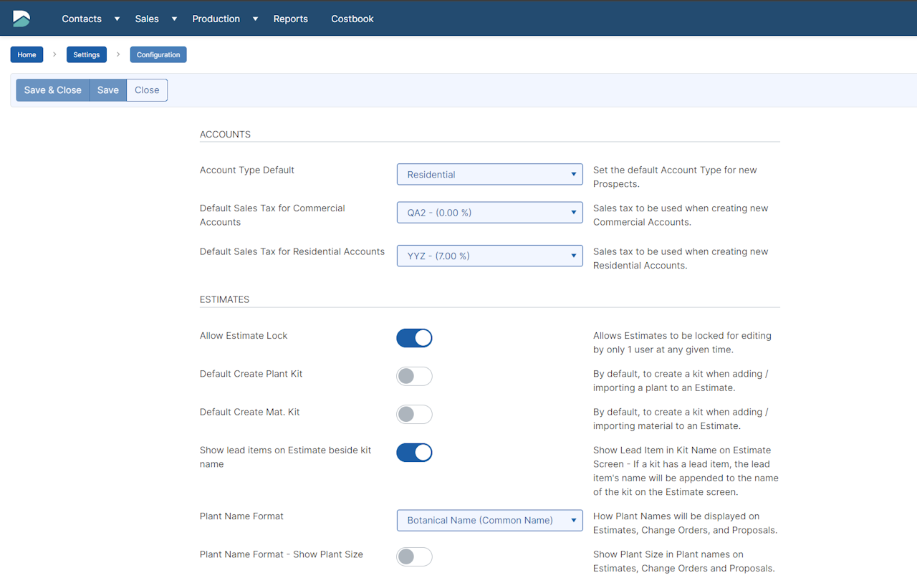Screen dimensions: 917x588
Task: Go to the Costbook menu item
Action: [352, 19]
